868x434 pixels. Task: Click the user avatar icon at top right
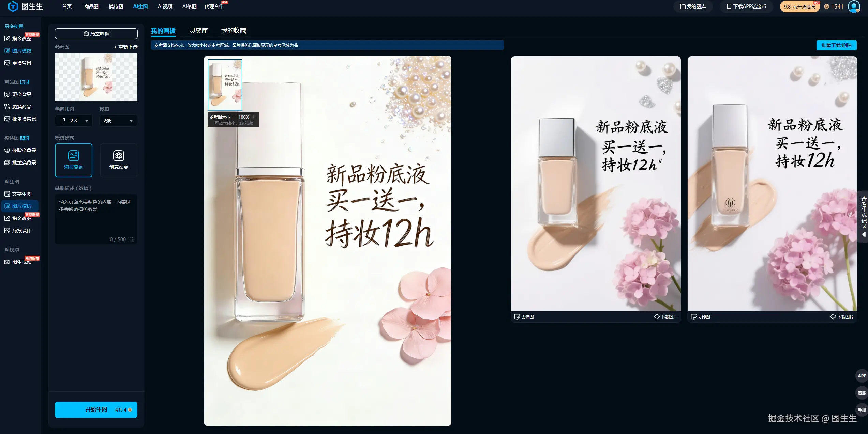[x=853, y=6]
